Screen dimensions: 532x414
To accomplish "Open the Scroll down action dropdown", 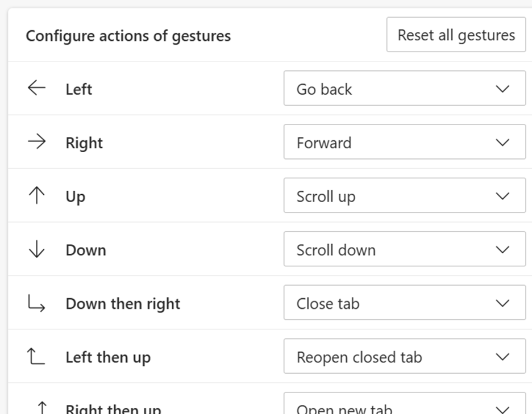I will tap(405, 249).
